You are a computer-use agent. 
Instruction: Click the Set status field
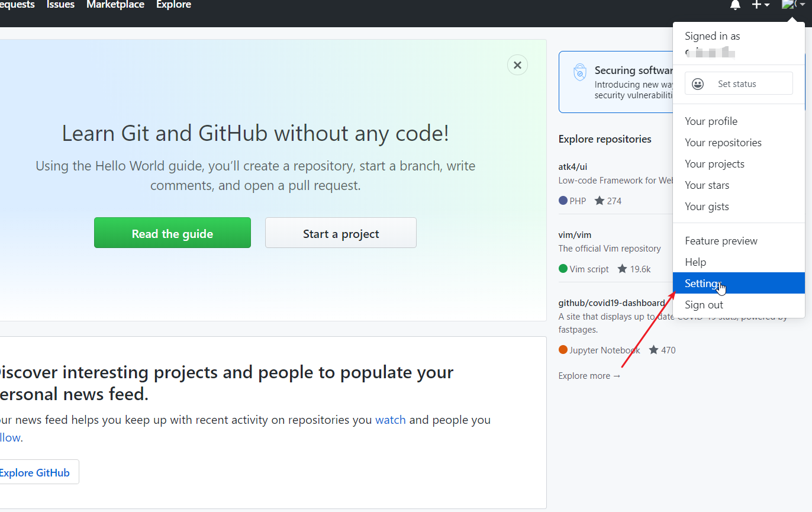tap(739, 83)
